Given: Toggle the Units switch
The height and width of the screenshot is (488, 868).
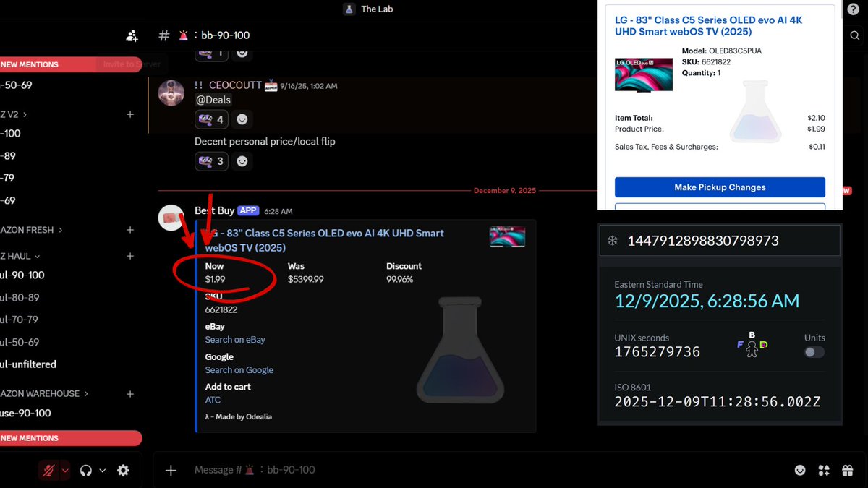Looking at the screenshot, I should [814, 352].
